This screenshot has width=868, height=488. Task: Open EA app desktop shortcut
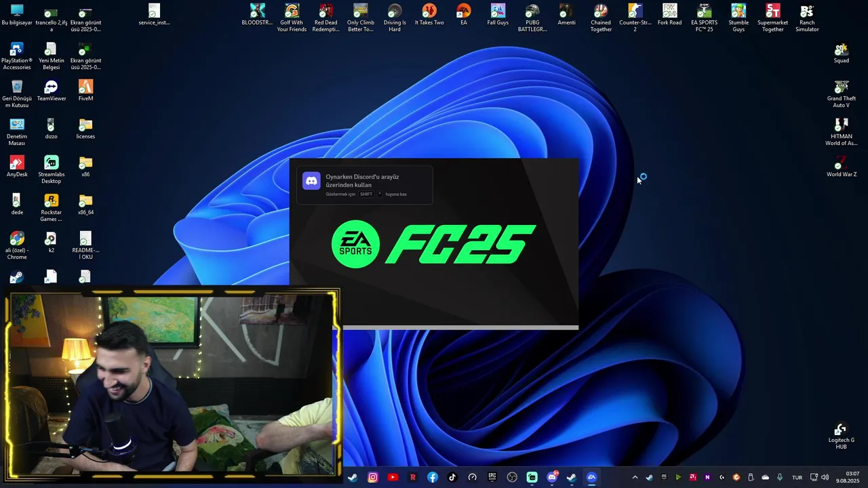(464, 15)
